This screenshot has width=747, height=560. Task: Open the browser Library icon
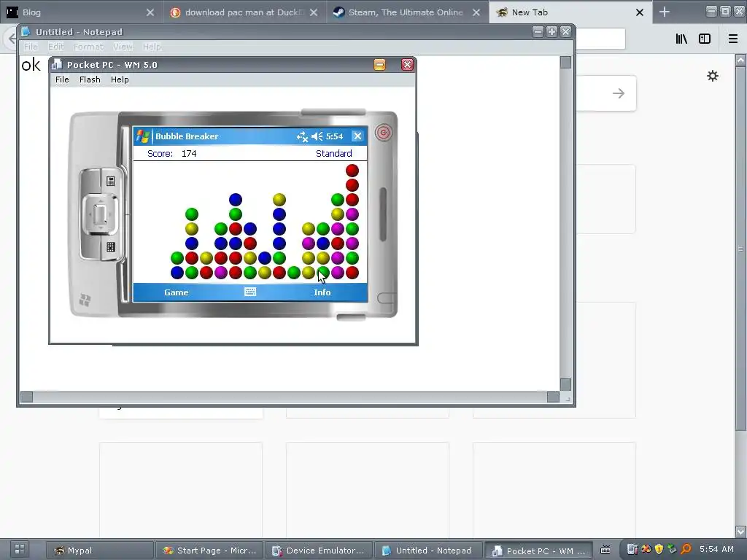click(x=681, y=39)
